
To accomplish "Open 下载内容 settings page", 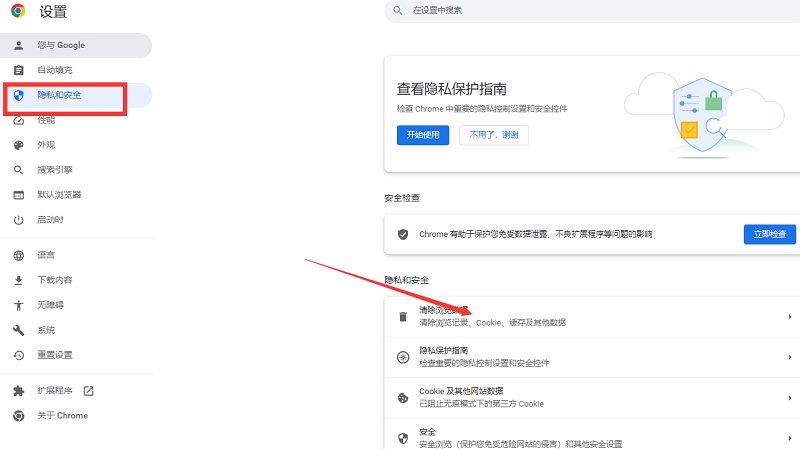I will (55, 280).
